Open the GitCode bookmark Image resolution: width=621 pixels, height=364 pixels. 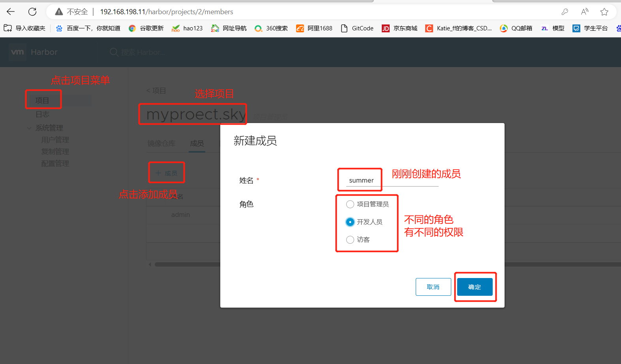tap(357, 28)
